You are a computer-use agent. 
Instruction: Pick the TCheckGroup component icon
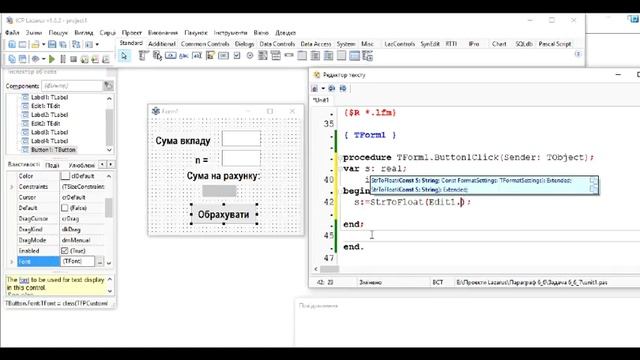[x=328, y=56]
